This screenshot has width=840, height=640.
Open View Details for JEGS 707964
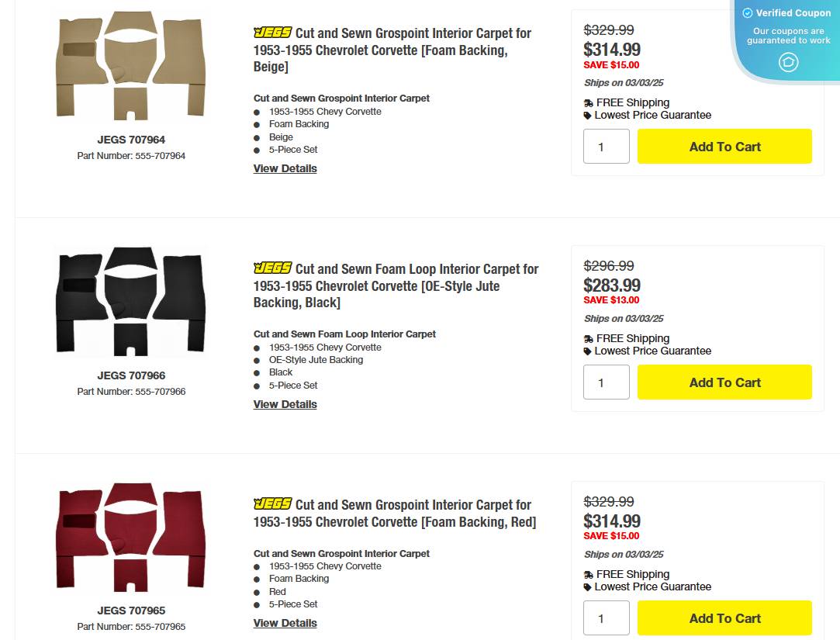pyautogui.click(x=285, y=168)
